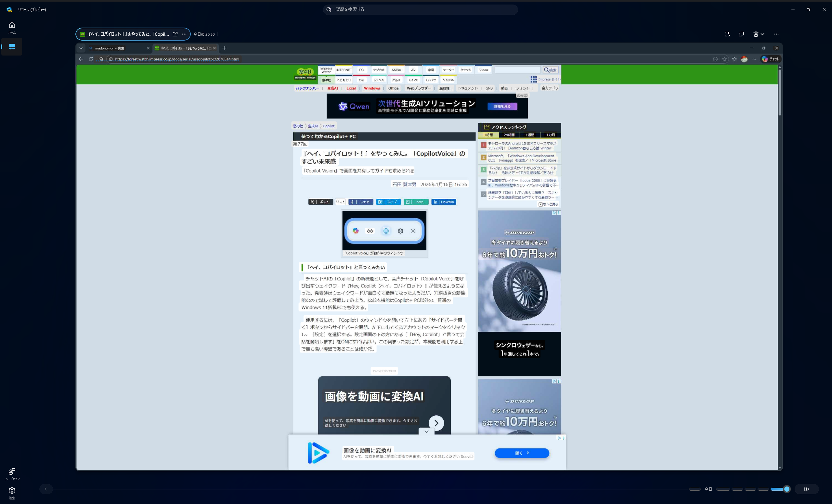Open more options next to the snapshot title
The width and height of the screenshot is (832, 504).
coord(184,34)
